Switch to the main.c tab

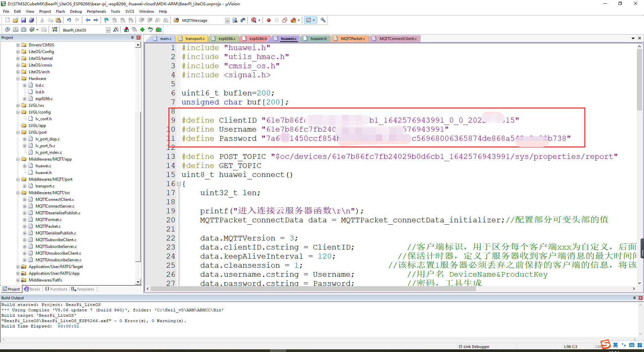click(x=162, y=39)
